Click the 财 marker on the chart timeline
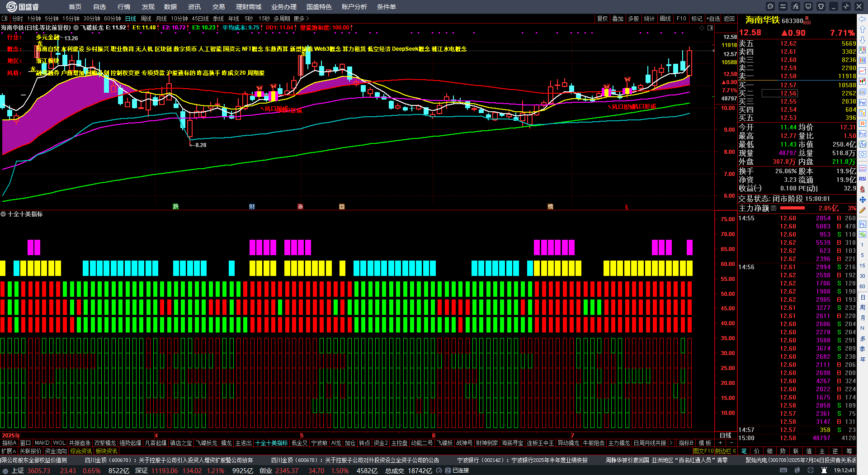 tap(252, 207)
